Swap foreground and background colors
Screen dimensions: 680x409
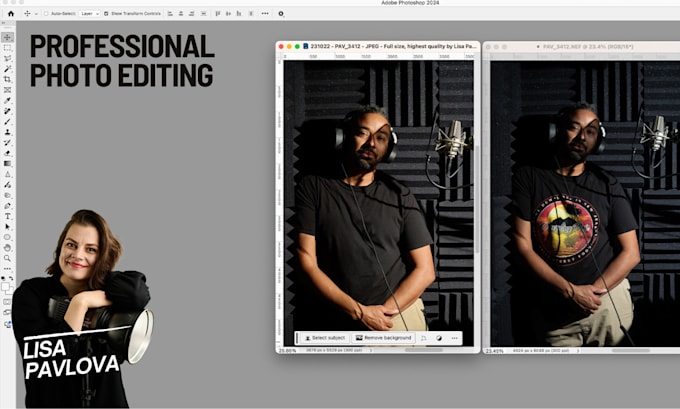[11, 278]
